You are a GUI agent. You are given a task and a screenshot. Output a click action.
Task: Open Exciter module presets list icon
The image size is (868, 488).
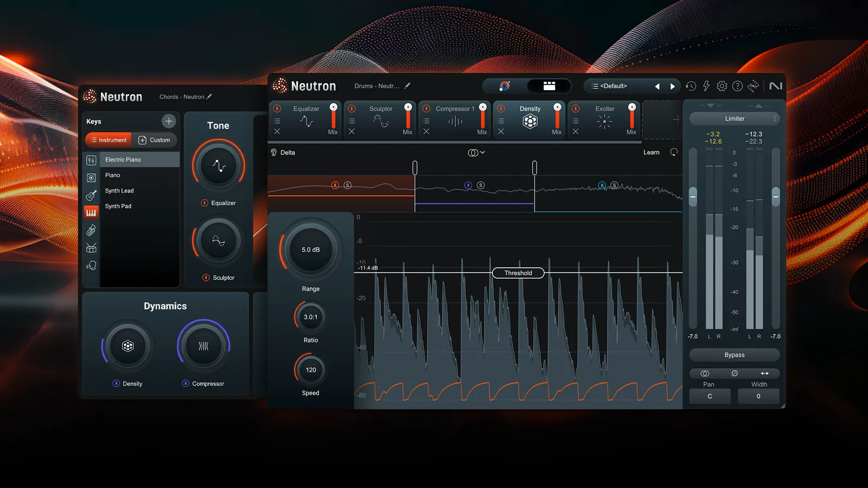coord(576,121)
